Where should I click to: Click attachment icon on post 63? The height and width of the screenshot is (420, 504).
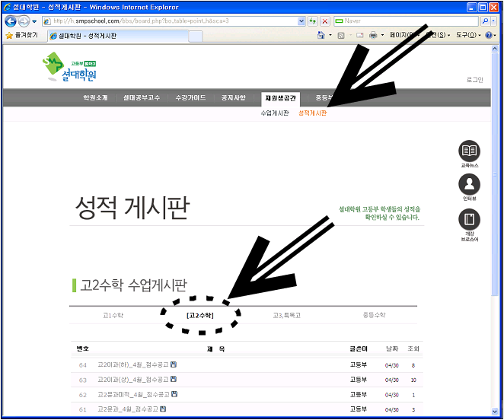click(x=174, y=379)
